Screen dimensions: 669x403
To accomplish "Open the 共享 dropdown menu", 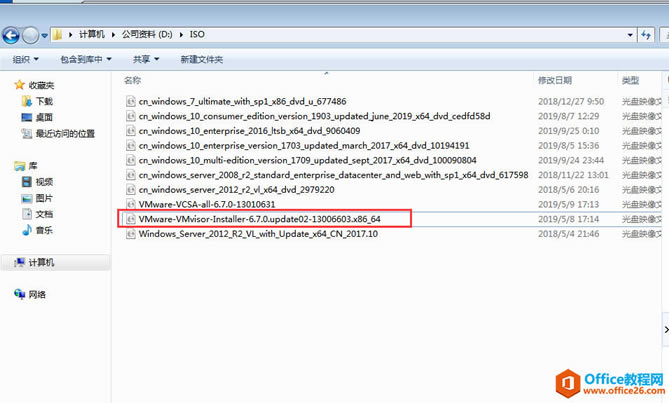I will click(x=146, y=59).
